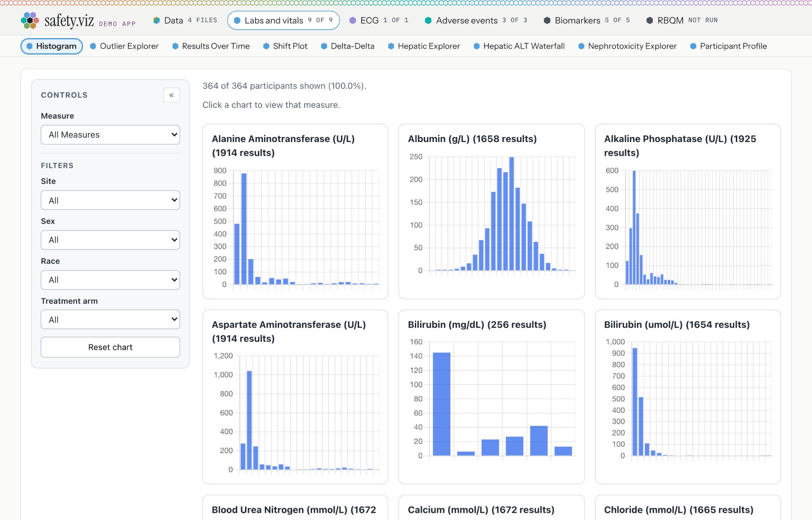The height and width of the screenshot is (520, 812).
Task: Click the 'Click a chart to view that measure' text
Action: [271, 105]
